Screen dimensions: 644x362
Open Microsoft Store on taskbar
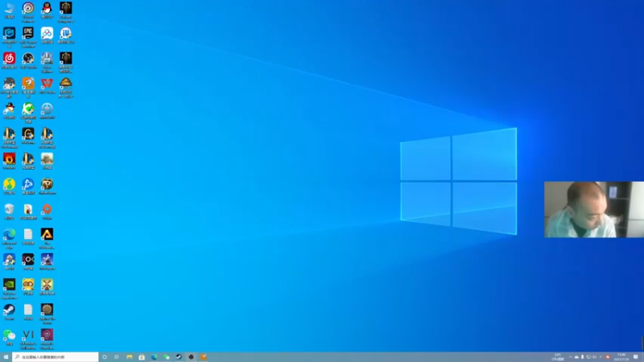(x=142, y=357)
